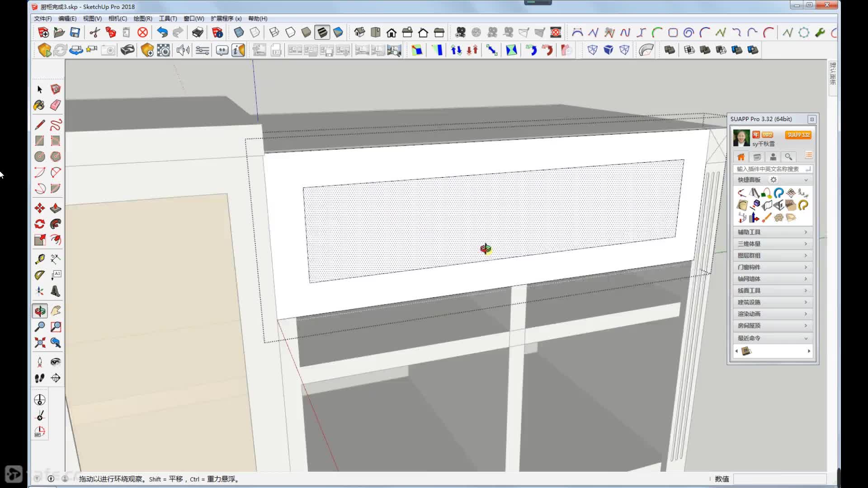The height and width of the screenshot is (488, 868).
Task: Click the orange SUAPP 3.32 button
Action: (x=798, y=135)
